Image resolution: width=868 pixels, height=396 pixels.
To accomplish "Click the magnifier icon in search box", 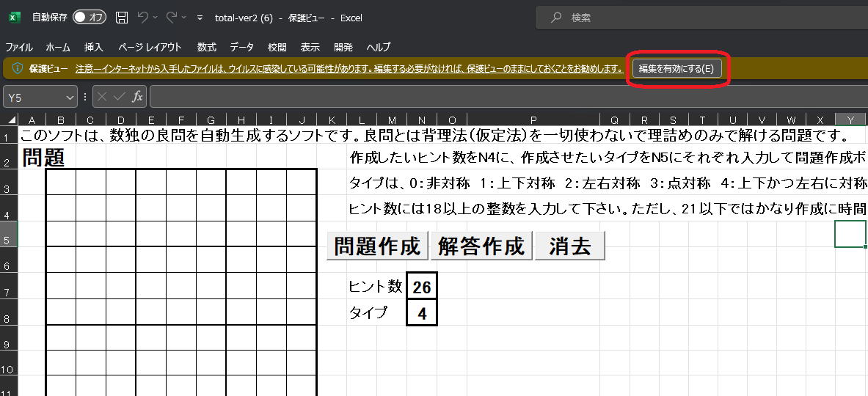I will tap(556, 18).
